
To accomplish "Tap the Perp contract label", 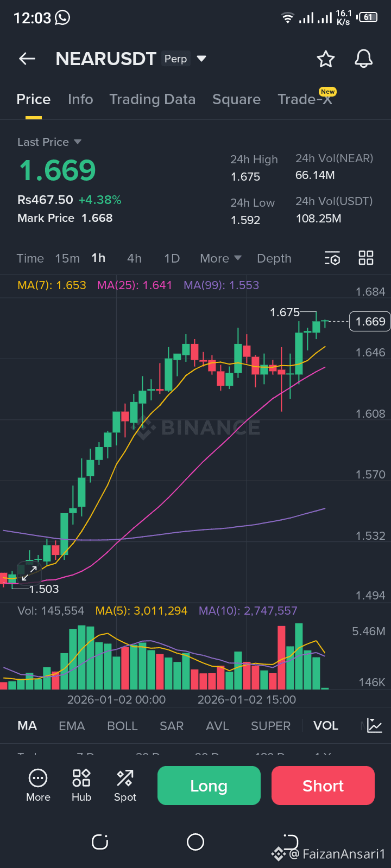I will (x=176, y=59).
